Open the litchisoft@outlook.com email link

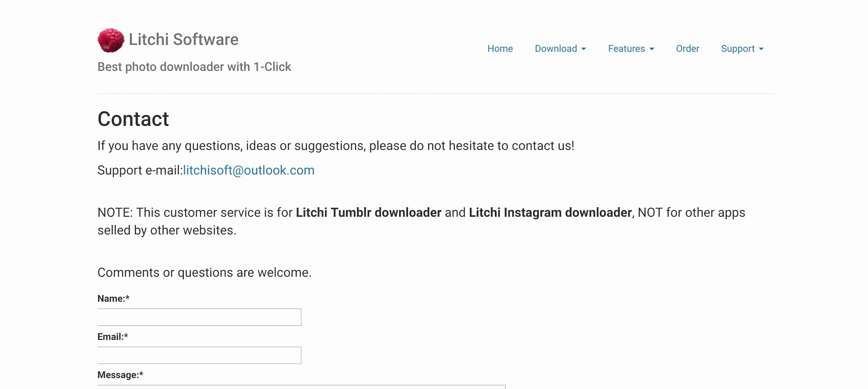[249, 170]
